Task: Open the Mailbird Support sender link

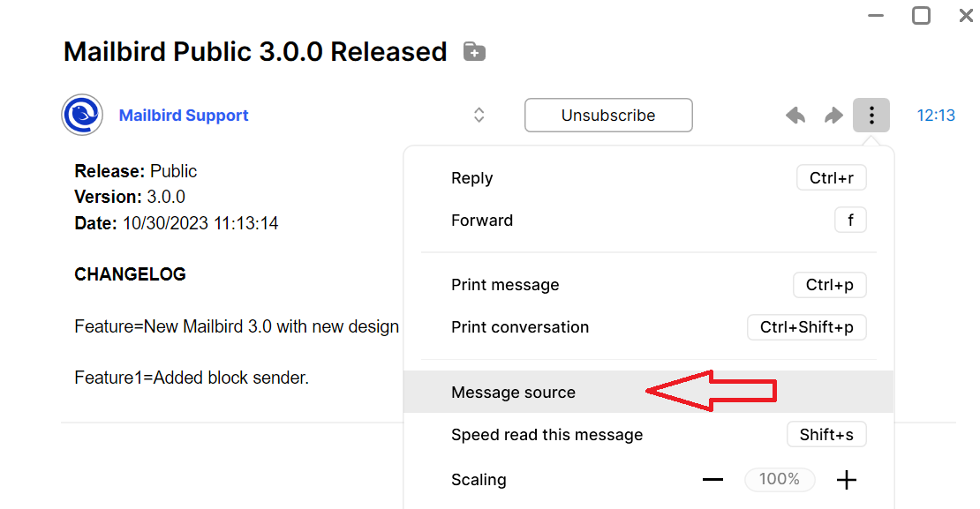Action: [183, 116]
